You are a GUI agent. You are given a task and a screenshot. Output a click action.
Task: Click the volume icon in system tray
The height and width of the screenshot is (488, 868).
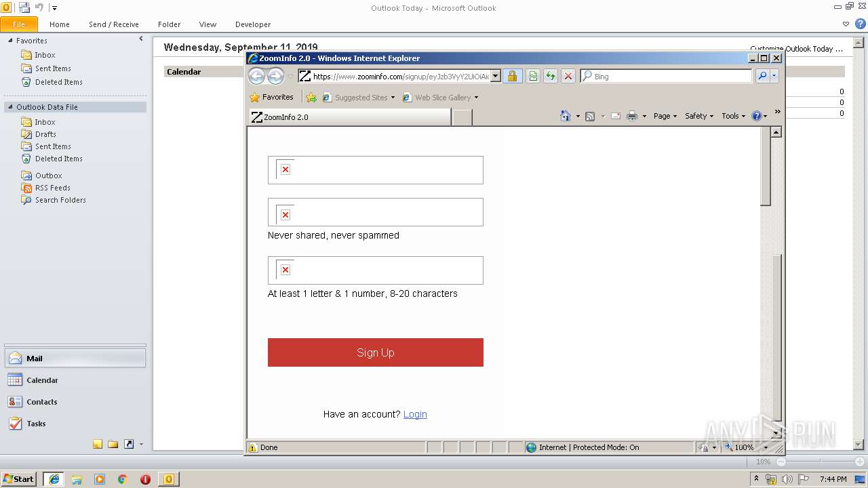(x=787, y=479)
